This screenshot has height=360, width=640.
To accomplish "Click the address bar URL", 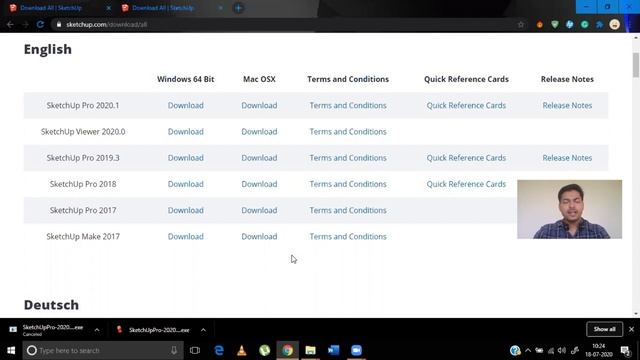I will [x=107, y=24].
